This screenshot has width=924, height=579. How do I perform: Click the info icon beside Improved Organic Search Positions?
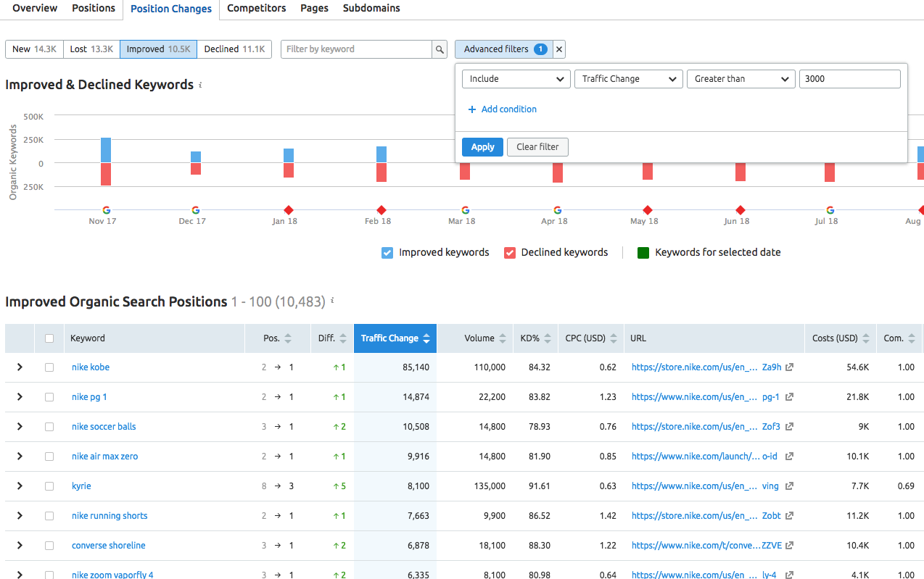332,301
